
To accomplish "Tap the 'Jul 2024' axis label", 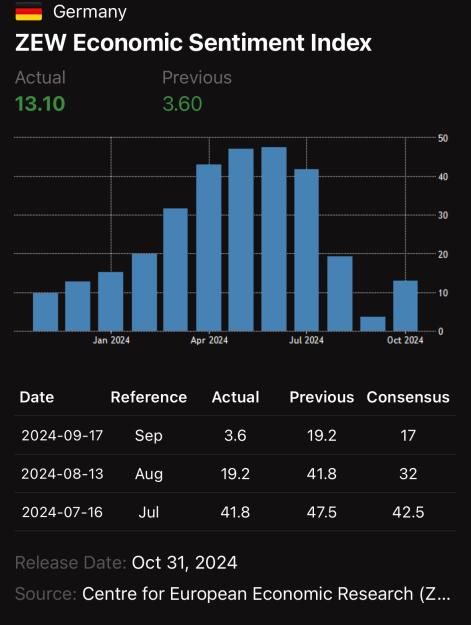I will [x=306, y=340].
